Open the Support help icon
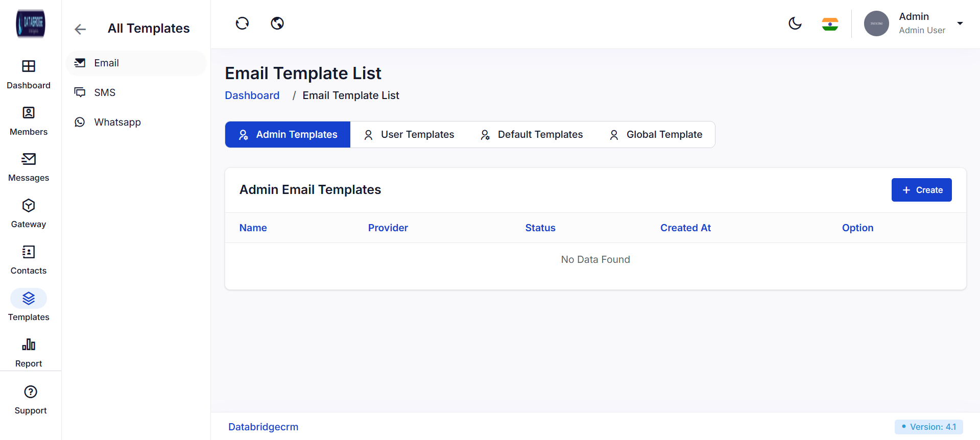The height and width of the screenshot is (440, 980). tap(31, 392)
